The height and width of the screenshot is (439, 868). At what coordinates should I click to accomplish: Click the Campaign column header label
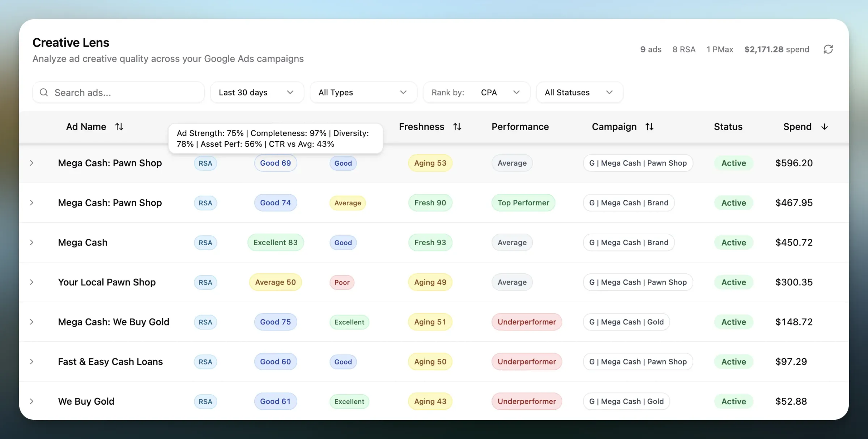click(x=614, y=127)
